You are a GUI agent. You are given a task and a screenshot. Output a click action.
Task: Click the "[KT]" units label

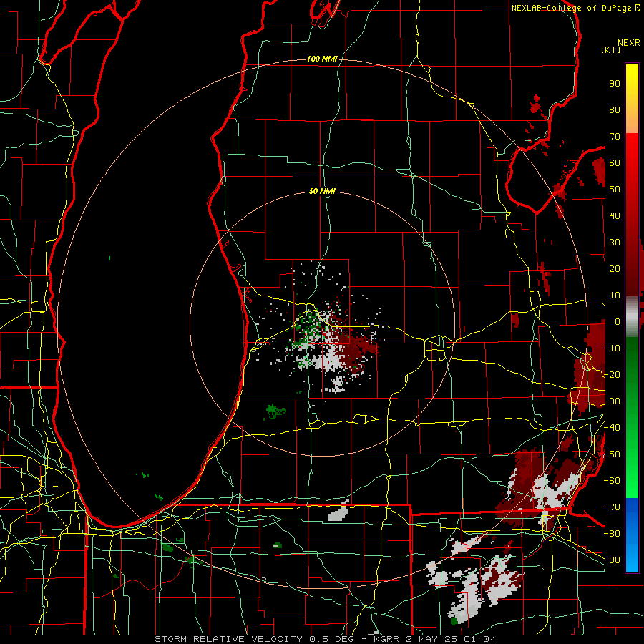coord(611,49)
